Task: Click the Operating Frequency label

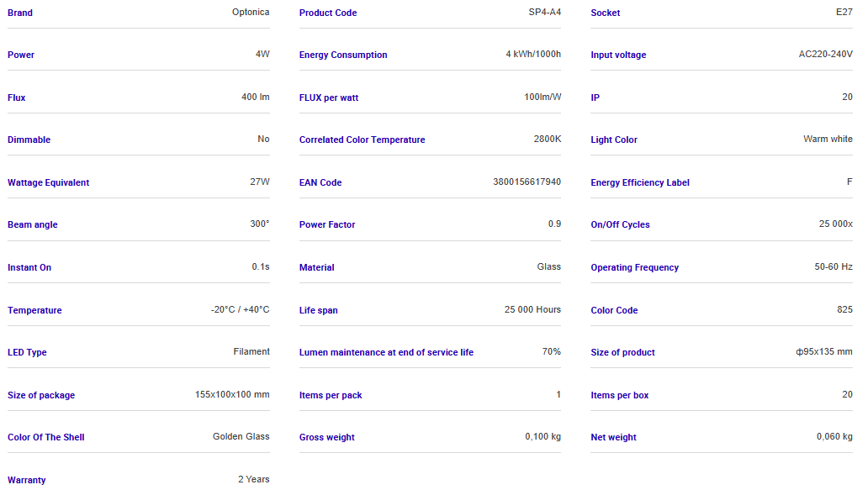Action: pyautogui.click(x=634, y=268)
